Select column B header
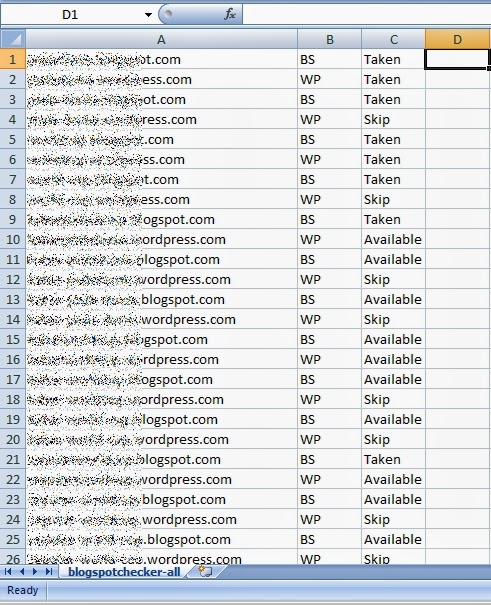Screen dimensions: 491x605 (x=329, y=39)
